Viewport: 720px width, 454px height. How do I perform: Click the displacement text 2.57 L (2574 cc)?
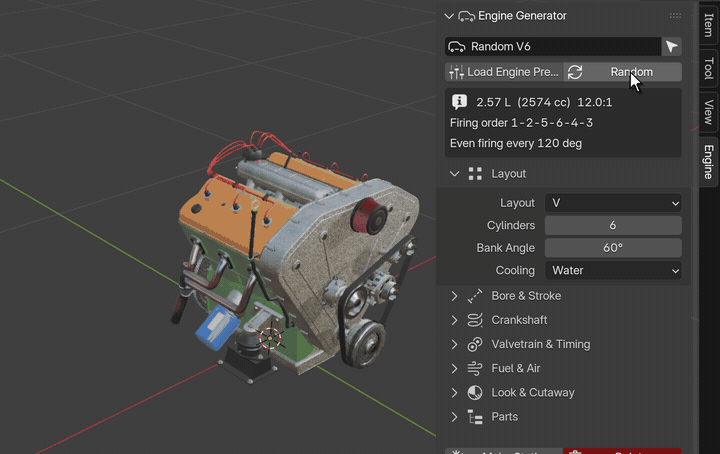[x=523, y=102]
